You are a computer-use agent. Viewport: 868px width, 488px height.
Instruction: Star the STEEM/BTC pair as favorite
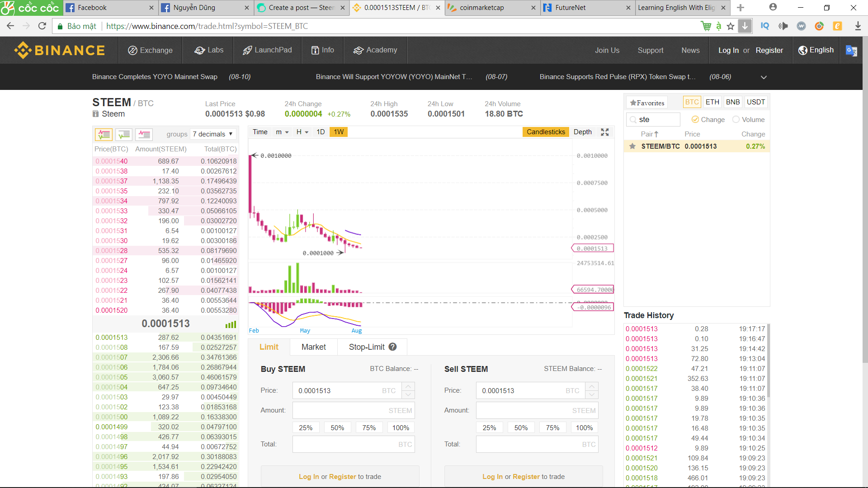click(632, 146)
